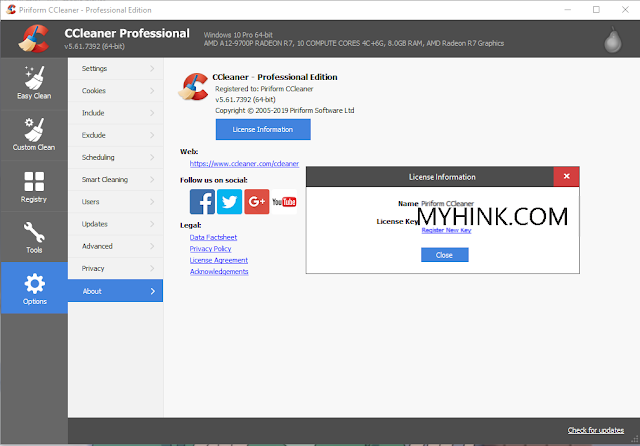Click the 'Windows 10 Pro 64-bit' header text
The height and width of the screenshot is (446, 640).
pos(238,35)
